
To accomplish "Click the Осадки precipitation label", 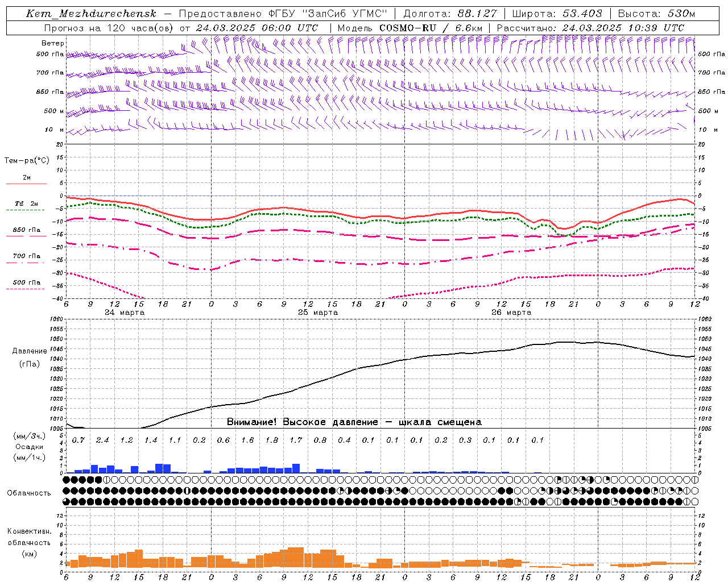I will (x=29, y=447).
